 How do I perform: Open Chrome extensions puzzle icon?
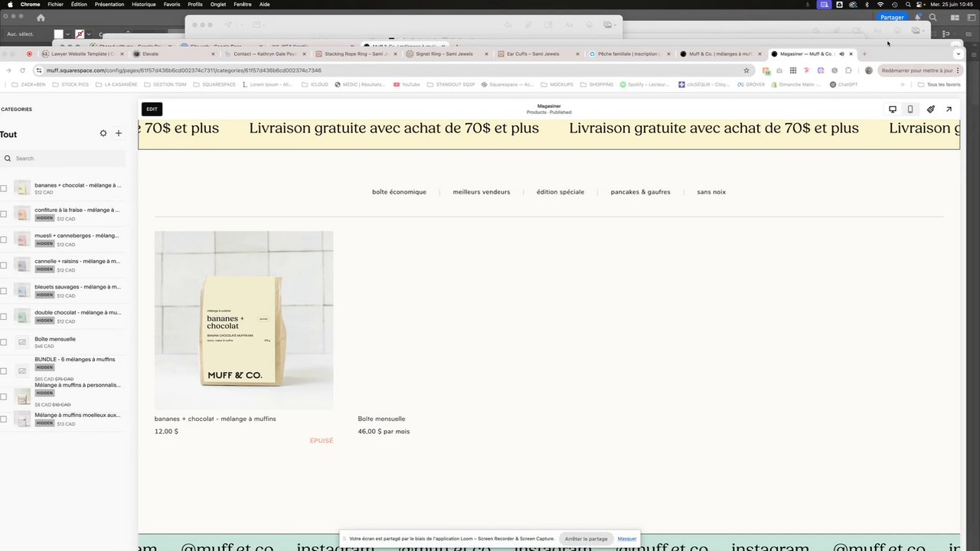coord(848,70)
